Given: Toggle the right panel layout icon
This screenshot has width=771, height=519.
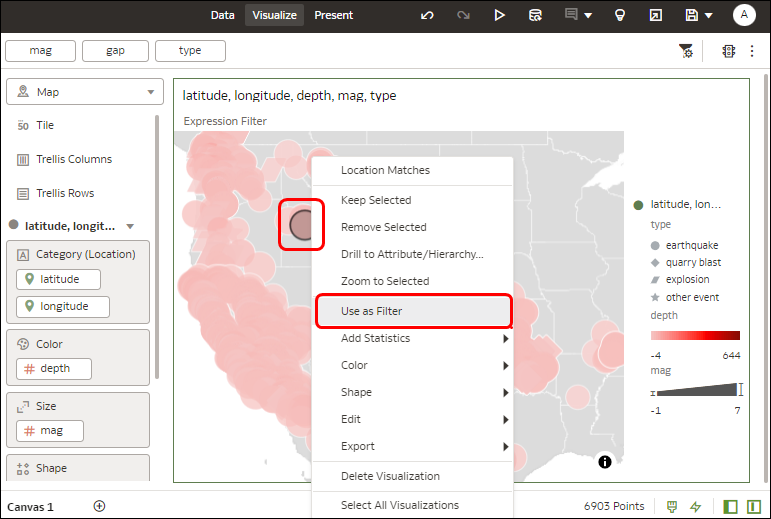Looking at the screenshot, I should [754, 506].
